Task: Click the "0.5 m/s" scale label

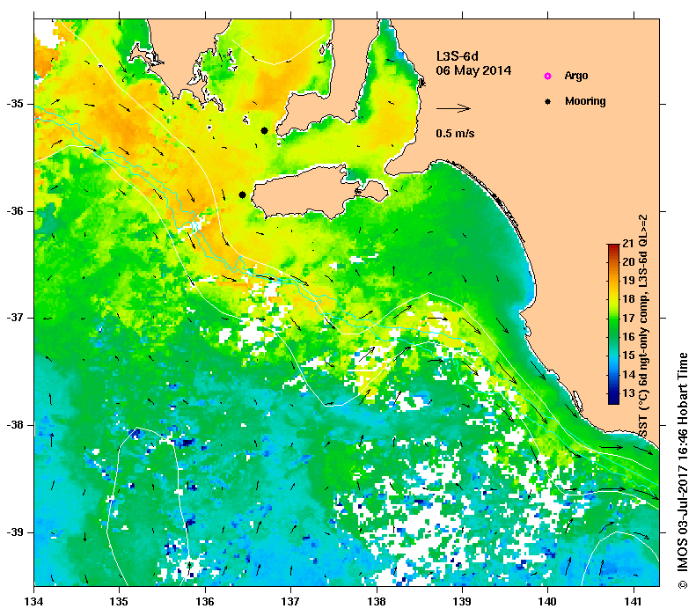Action: (x=455, y=133)
